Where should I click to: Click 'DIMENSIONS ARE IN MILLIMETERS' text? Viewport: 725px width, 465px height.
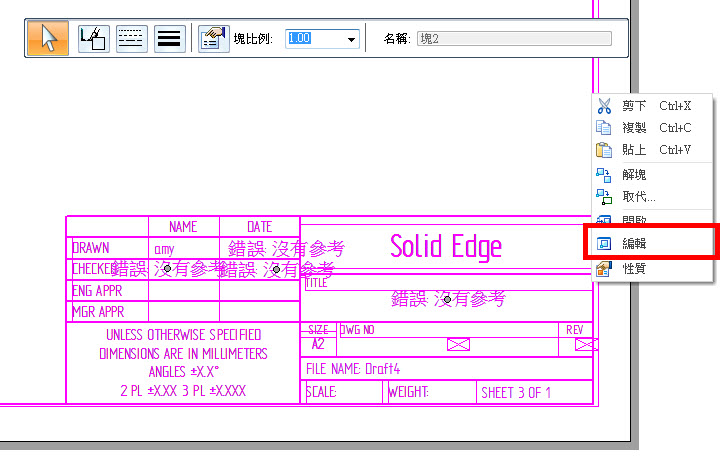[x=184, y=354]
